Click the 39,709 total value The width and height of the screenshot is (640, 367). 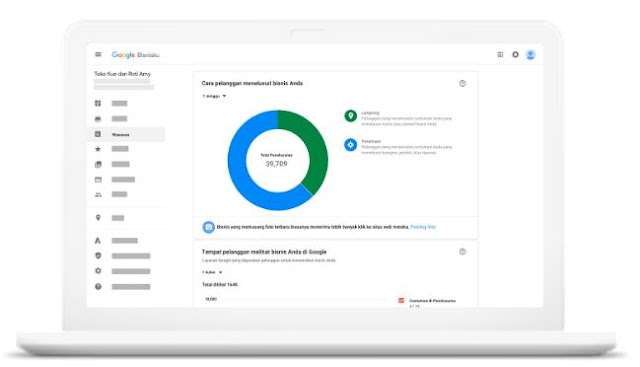pos(276,164)
